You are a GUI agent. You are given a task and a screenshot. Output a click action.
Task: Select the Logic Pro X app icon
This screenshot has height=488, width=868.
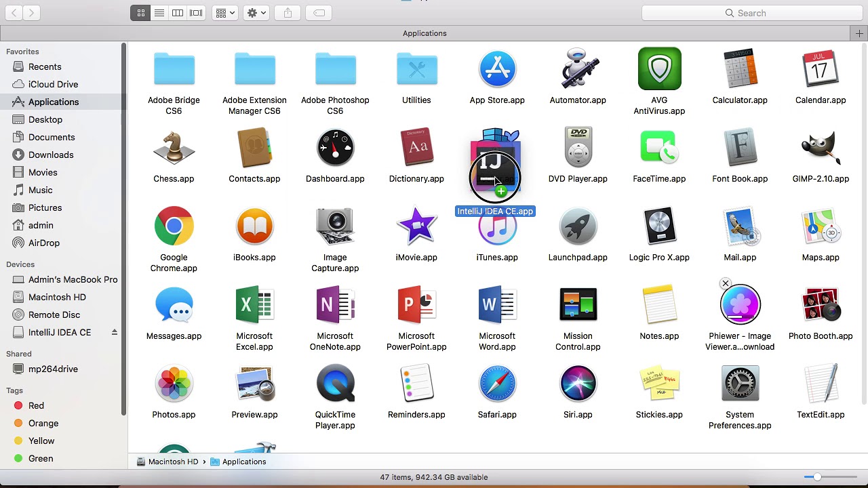(x=659, y=226)
